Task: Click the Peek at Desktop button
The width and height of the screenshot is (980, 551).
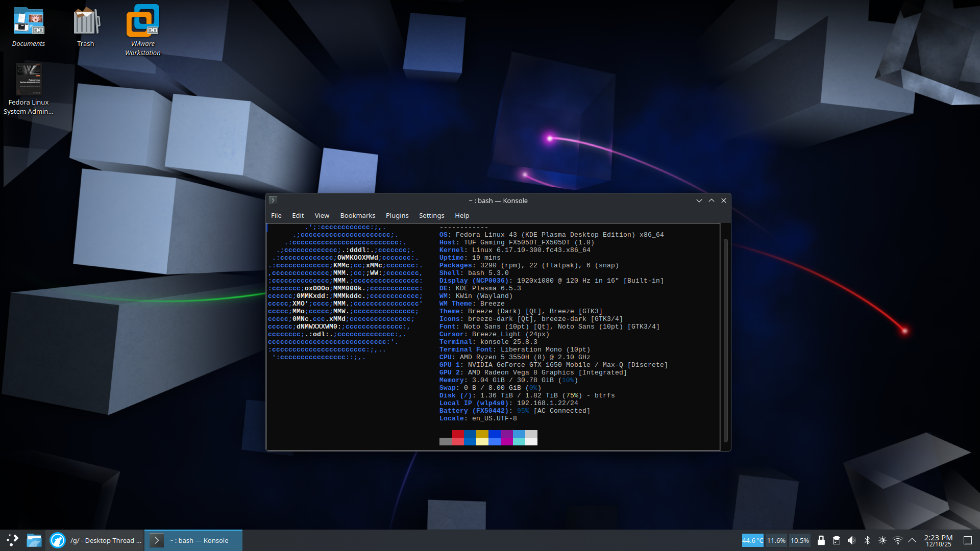Action: coord(967,540)
